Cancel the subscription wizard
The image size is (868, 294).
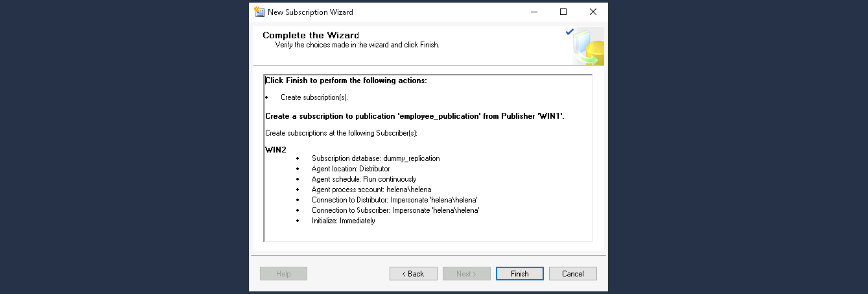click(x=572, y=274)
